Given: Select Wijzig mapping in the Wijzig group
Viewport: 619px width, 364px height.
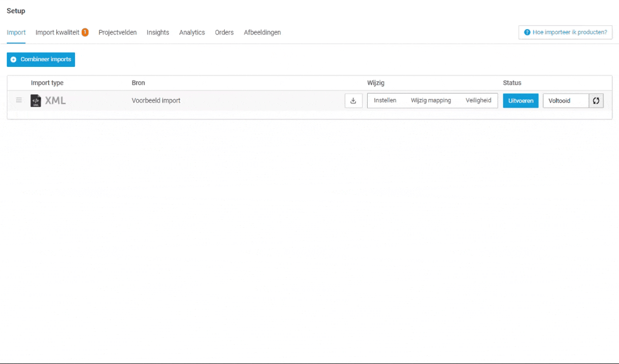Looking at the screenshot, I should point(431,100).
